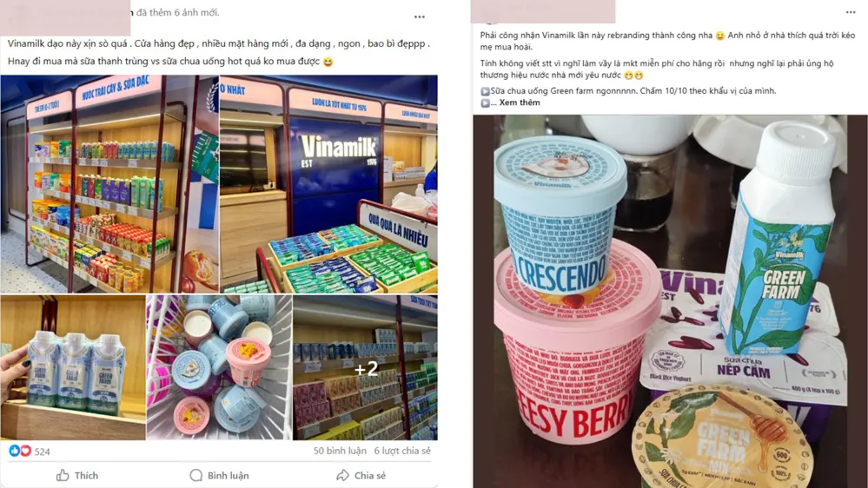Open the right post's three-dot options menu
The width and height of the screenshot is (868, 488).
click(x=851, y=12)
